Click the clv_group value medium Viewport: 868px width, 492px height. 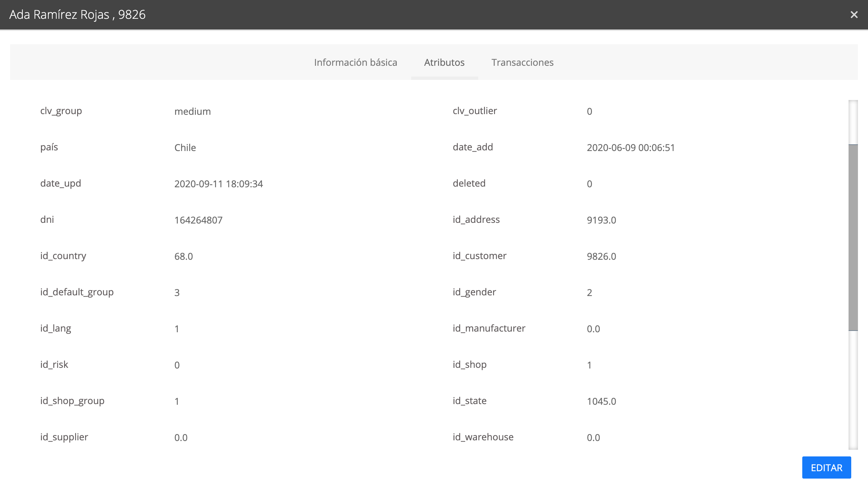193,111
